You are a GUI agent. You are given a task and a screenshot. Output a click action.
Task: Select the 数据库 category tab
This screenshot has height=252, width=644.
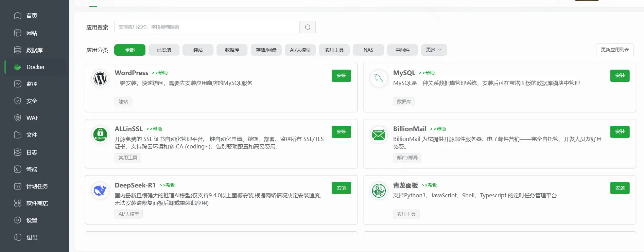coord(232,50)
